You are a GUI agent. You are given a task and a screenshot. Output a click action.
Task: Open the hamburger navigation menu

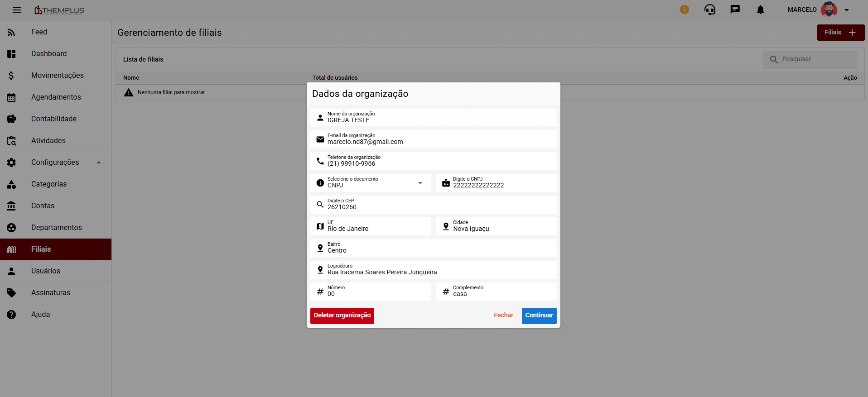[17, 10]
